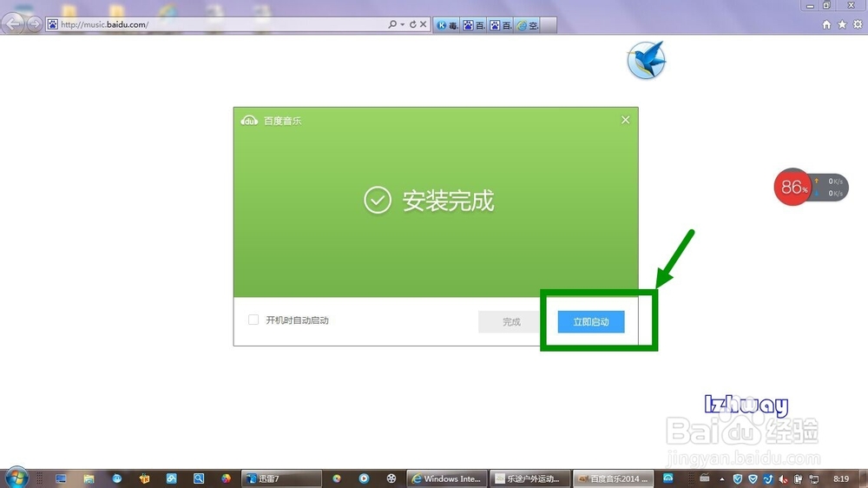Viewport: 868px width, 488px height.
Task: Click the blue bird tray icon
Action: point(768,479)
